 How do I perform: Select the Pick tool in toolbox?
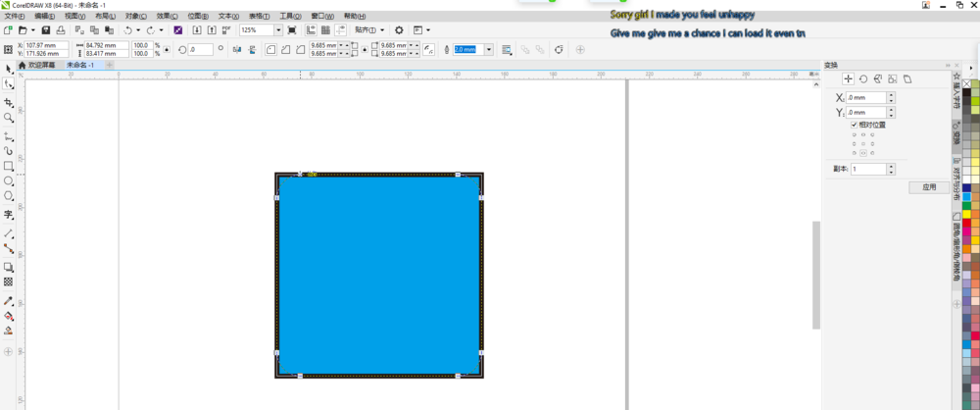point(8,69)
